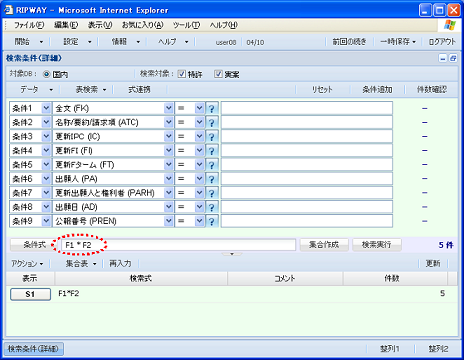The width and height of the screenshot is (464, 360).
Task: Minimize the 検索条件(詳細) panel
Action: point(442,58)
